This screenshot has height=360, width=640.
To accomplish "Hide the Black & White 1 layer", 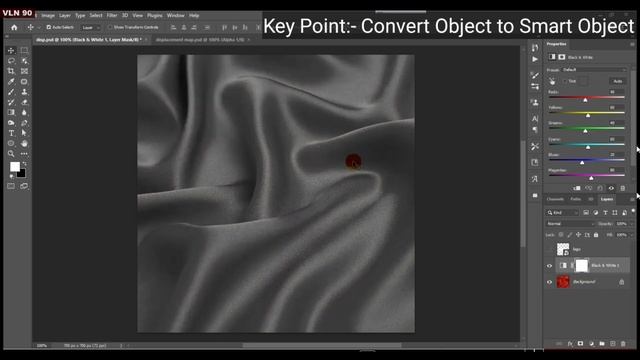I will (549, 266).
